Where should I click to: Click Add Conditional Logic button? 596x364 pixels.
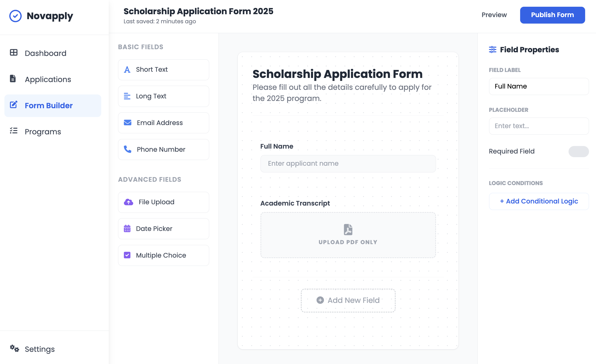point(539,201)
